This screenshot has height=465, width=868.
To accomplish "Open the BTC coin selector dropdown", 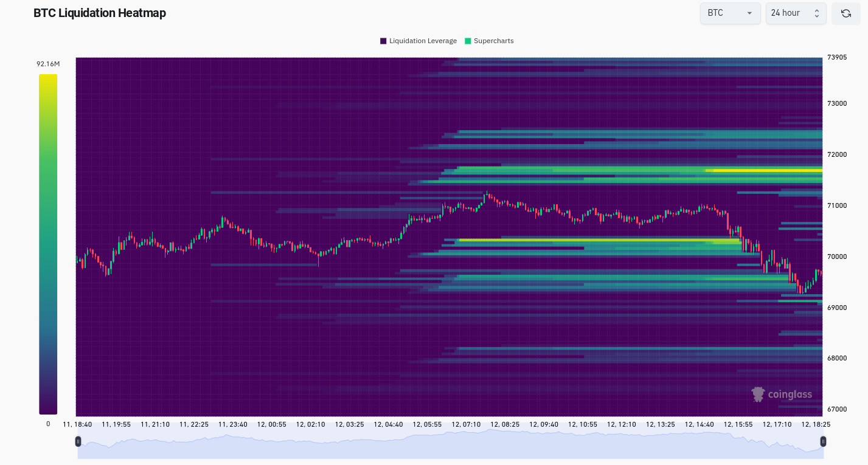I will (x=730, y=13).
